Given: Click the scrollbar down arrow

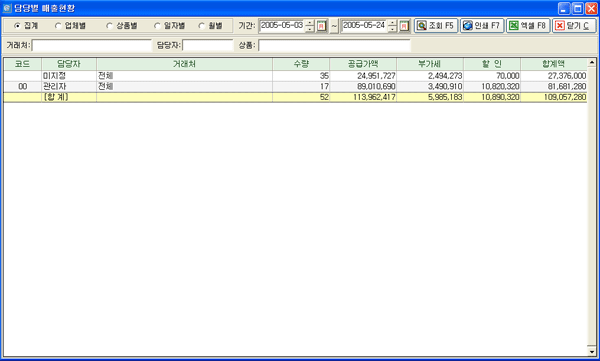Looking at the screenshot, I should 592,351.
